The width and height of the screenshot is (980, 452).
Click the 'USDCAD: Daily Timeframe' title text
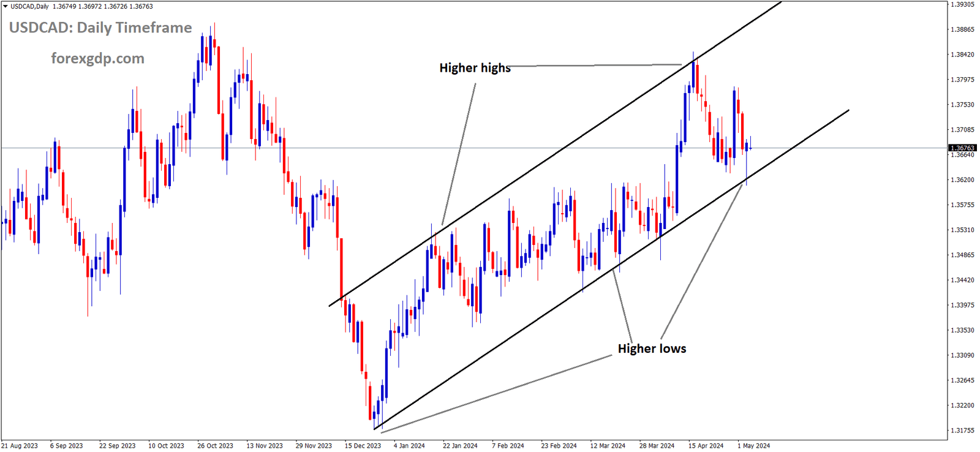click(100, 28)
